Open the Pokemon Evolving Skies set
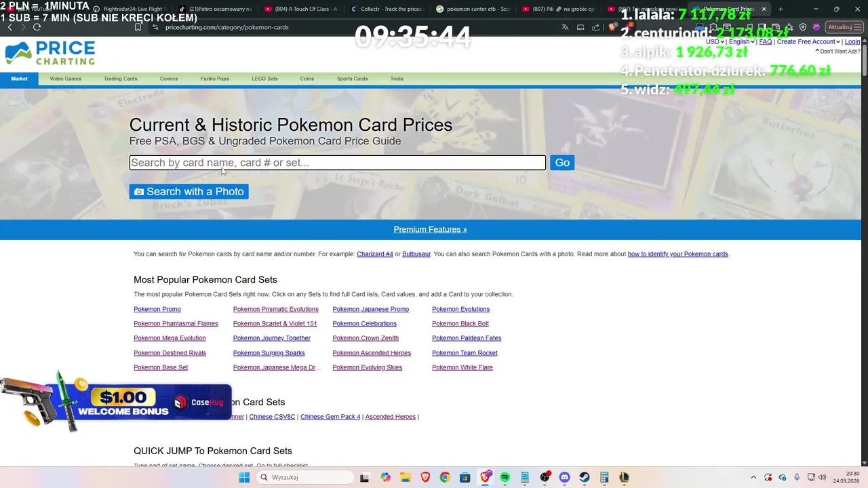 click(x=367, y=367)
